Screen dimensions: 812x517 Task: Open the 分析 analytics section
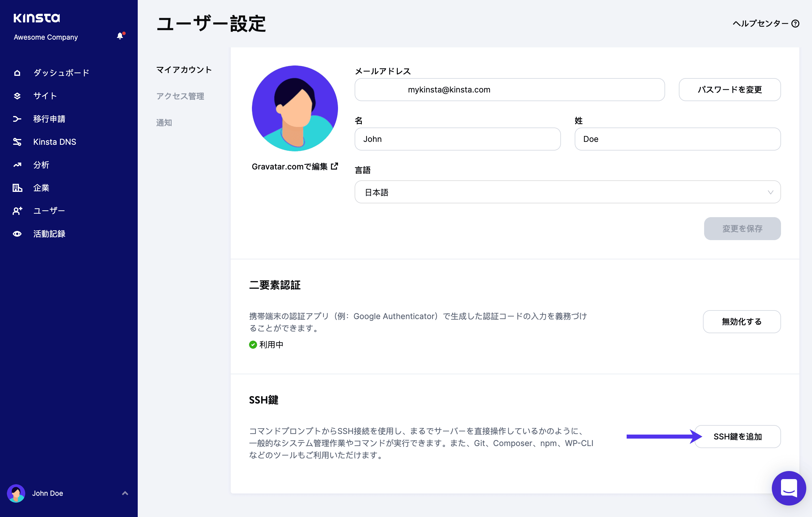coord(17,165)
